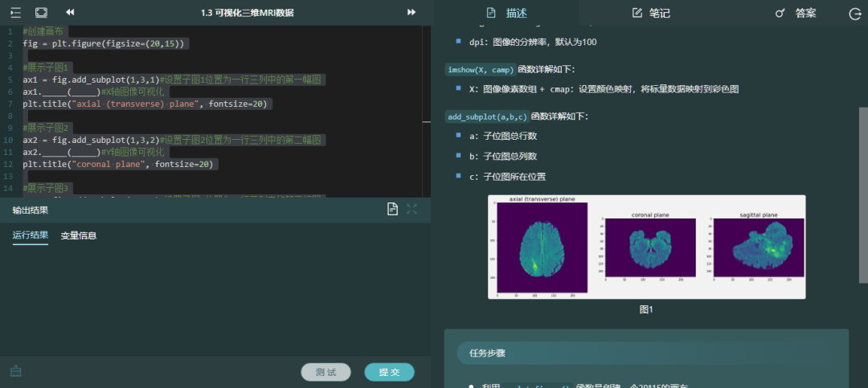Switch to the 笔记 notes tab
The image size is (868, 388).
651,13
